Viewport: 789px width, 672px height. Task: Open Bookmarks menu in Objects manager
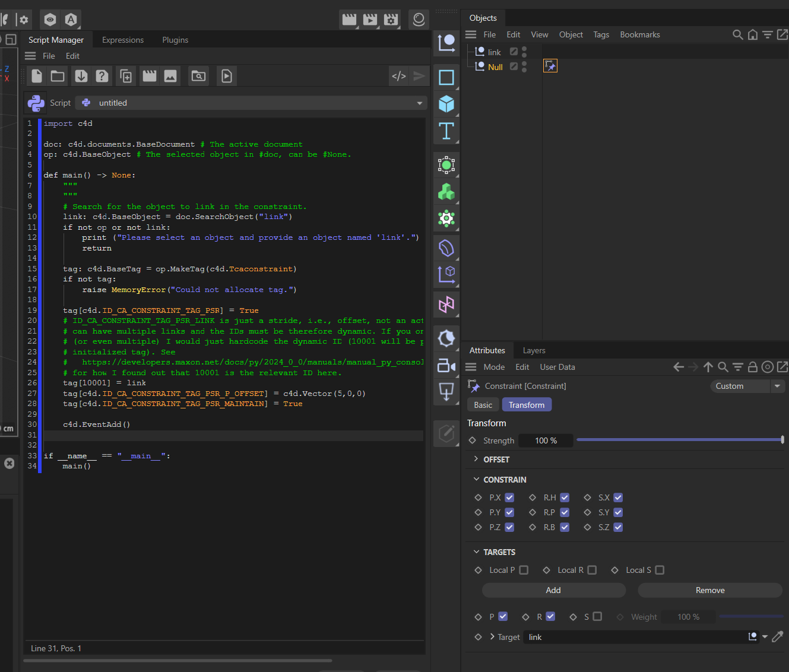pos(640,34)
